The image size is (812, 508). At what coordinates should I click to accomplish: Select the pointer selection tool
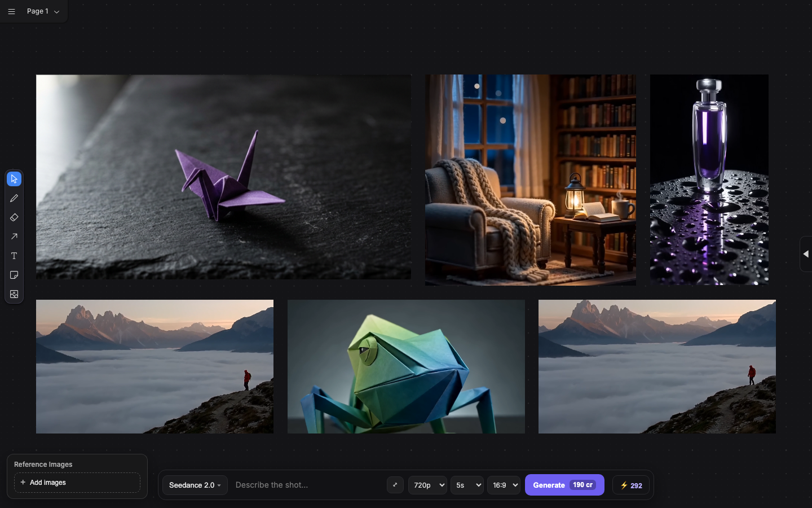14,179
